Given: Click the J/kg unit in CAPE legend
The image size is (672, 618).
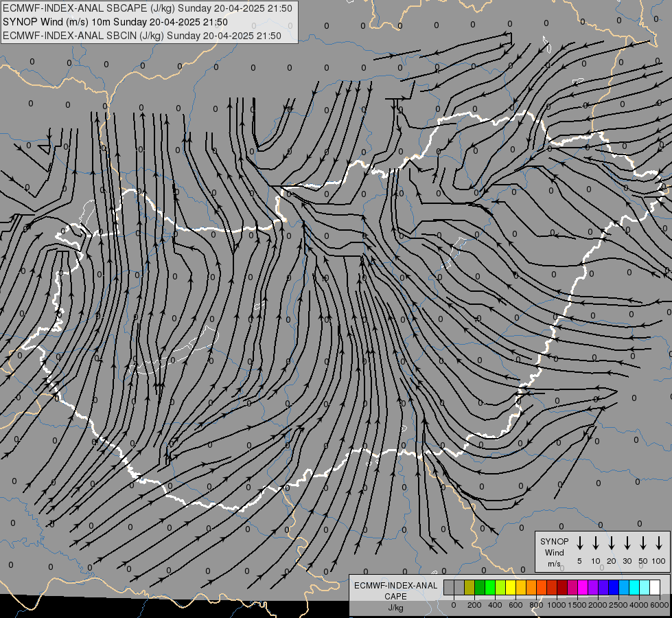Looking at the screenshot, I should click(x=395, y=608).
